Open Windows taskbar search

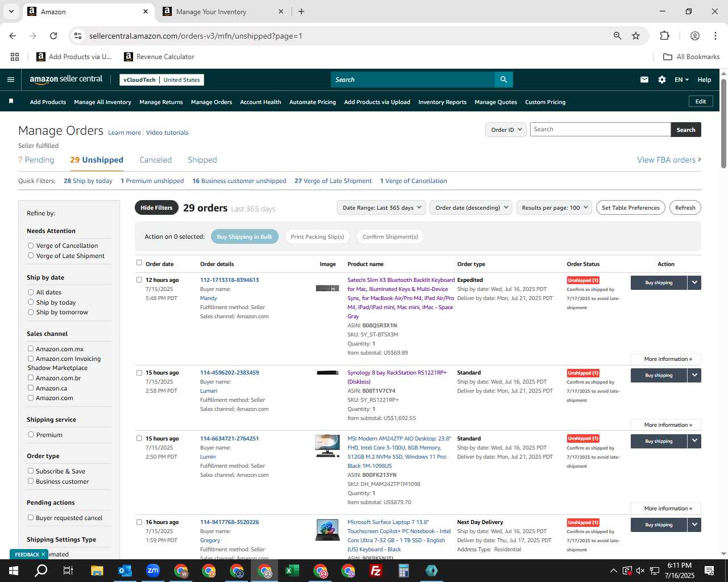(41, 571)
